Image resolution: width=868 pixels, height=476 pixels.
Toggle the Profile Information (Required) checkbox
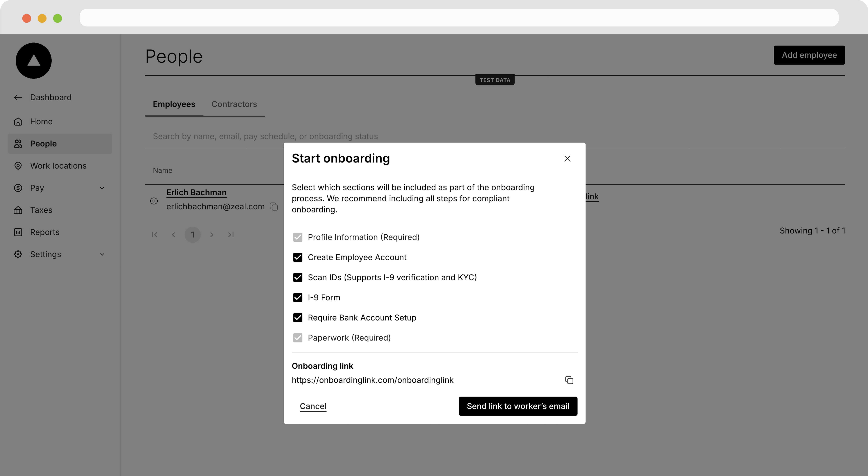pyautogui.click(x=298, y=237)
